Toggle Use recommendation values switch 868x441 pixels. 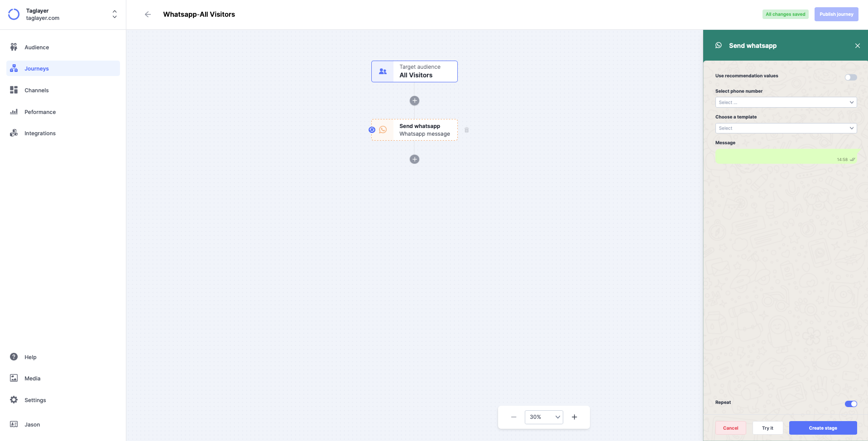tap(851, 77)
